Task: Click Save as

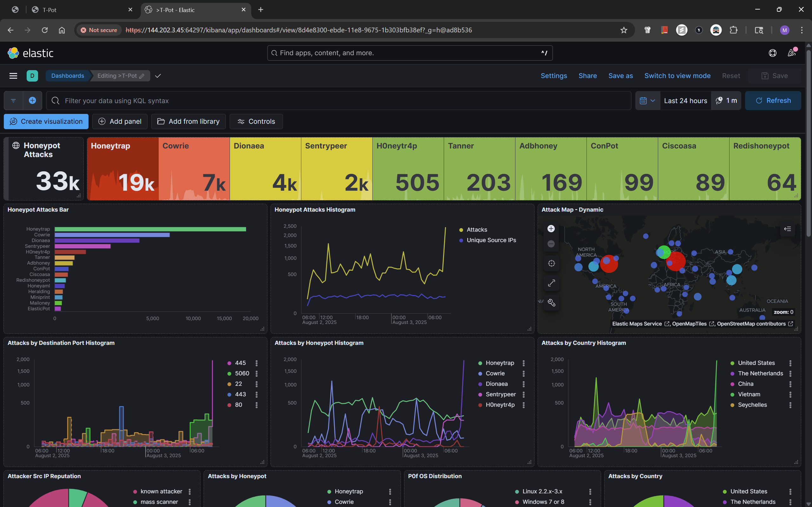Action: click(620, 76)
